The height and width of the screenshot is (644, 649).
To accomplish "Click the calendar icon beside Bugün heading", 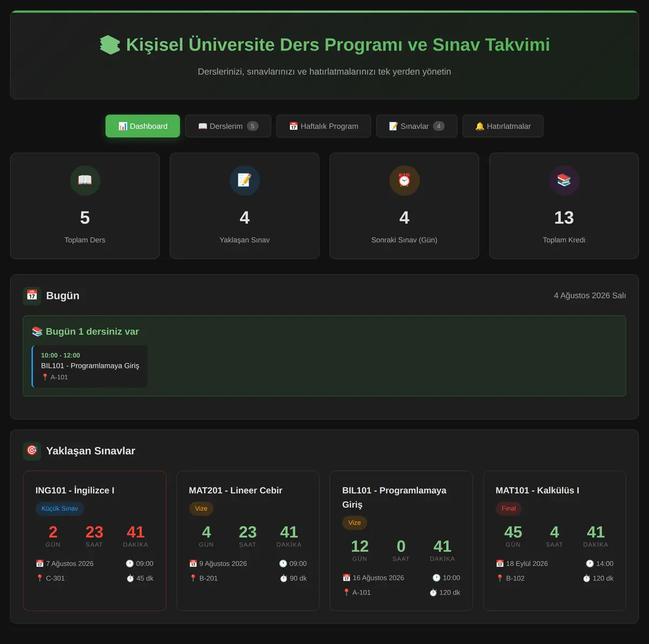I will click(32, 296).
